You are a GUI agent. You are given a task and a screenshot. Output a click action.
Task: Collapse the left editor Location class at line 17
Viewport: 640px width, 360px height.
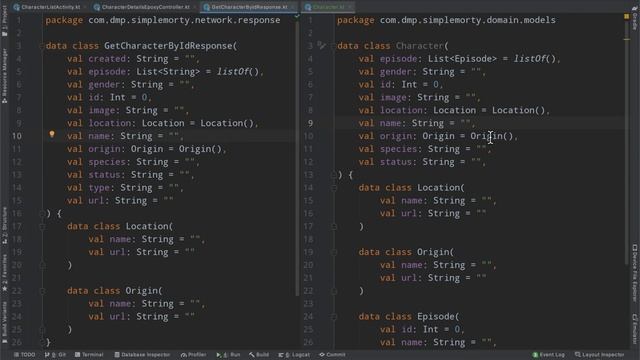(x=42, y=226)
